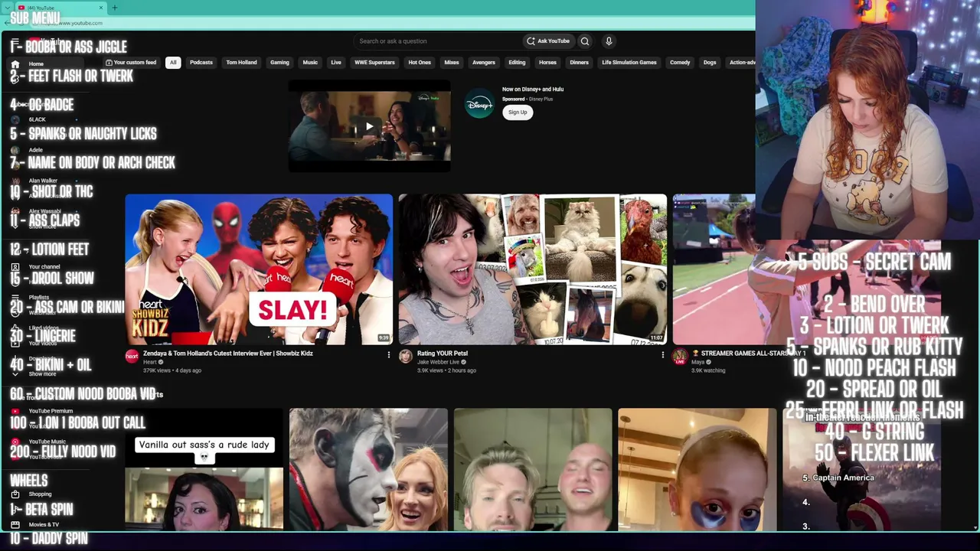Open Heart channel avatar under Zendaya video
Image resolution: width=980 pixels, height=551 pixels.
point(132,357)
